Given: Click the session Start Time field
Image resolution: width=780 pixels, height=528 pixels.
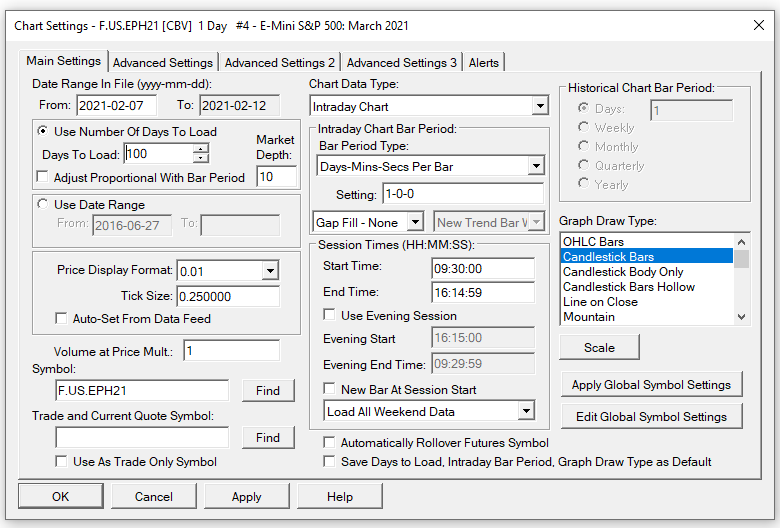Looking at the screenshot, I should pos(483,269).
